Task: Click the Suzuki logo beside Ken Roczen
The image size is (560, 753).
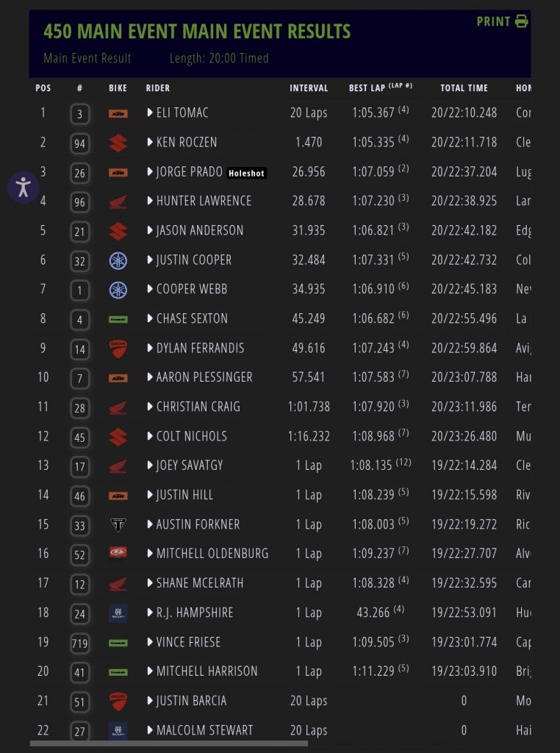Action: click(x=118, y=143)
